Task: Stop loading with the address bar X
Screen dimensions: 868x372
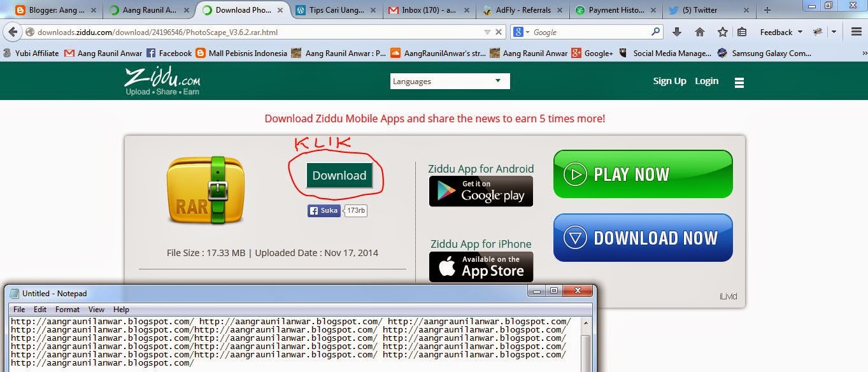Action: point(499,32)
